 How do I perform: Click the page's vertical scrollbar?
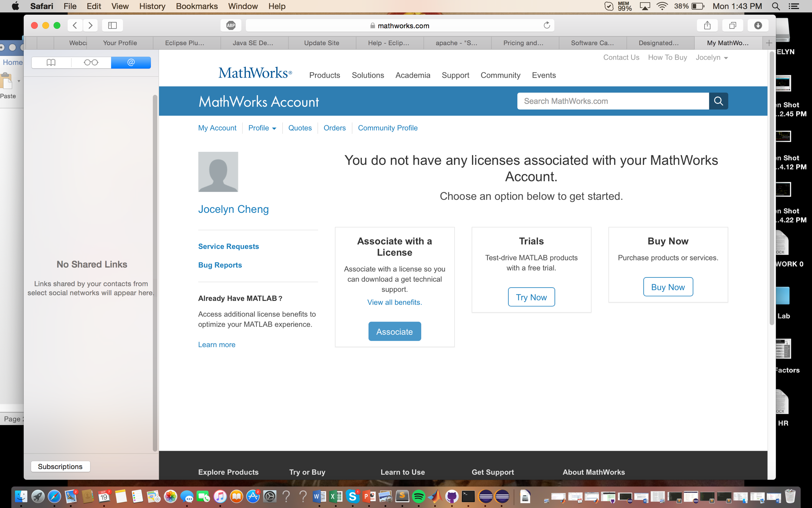[772, 188]
